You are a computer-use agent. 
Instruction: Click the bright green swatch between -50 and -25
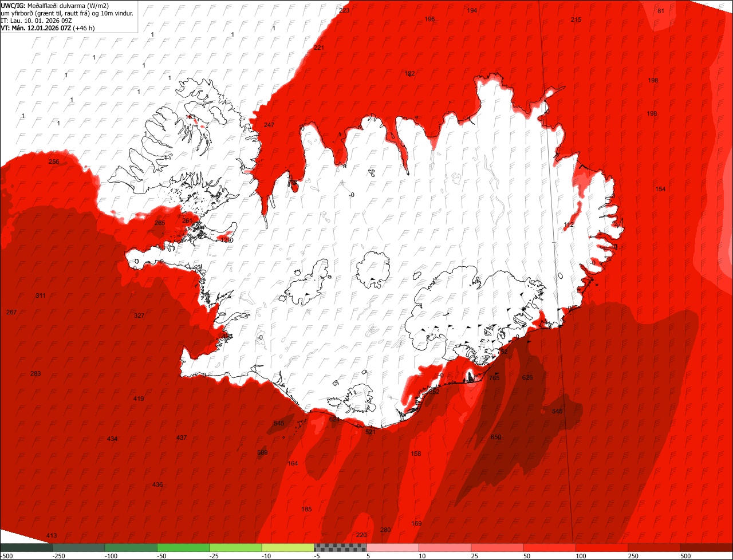click(x=183, y=547)
